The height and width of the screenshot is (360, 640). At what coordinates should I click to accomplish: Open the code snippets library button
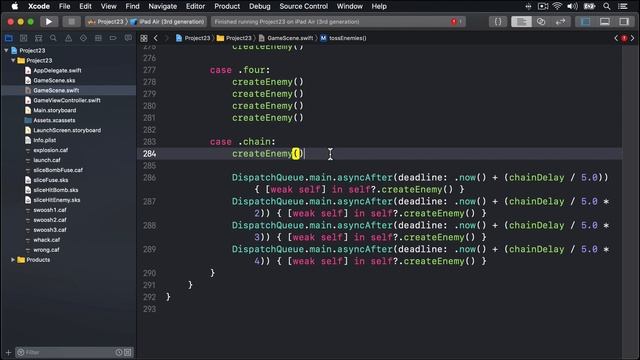498,22
